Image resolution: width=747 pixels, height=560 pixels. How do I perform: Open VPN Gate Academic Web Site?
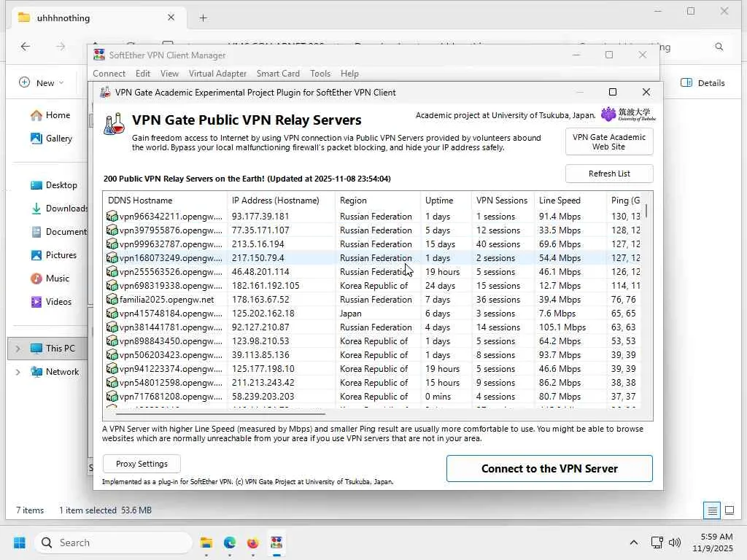[609, 142]
